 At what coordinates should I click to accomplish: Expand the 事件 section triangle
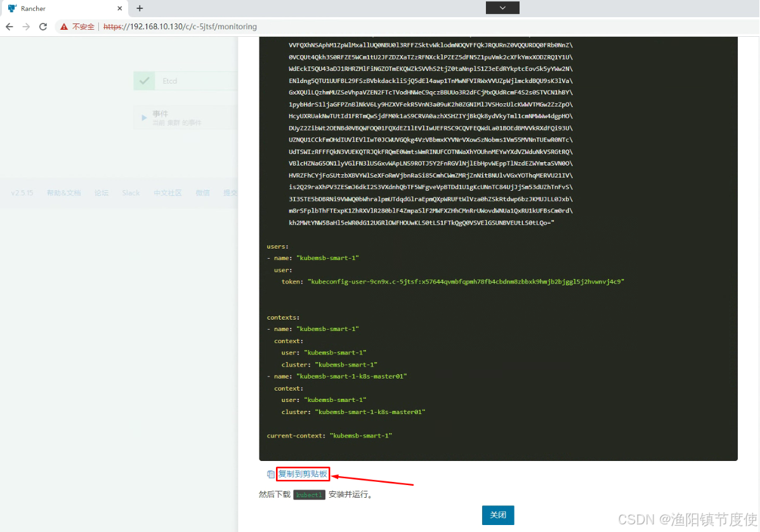(x=144, y=118)
